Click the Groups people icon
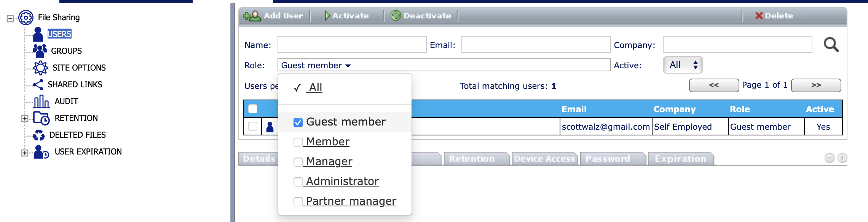This screenshot has height=222, width=868. pyautogui.click(x=40, y=51)
